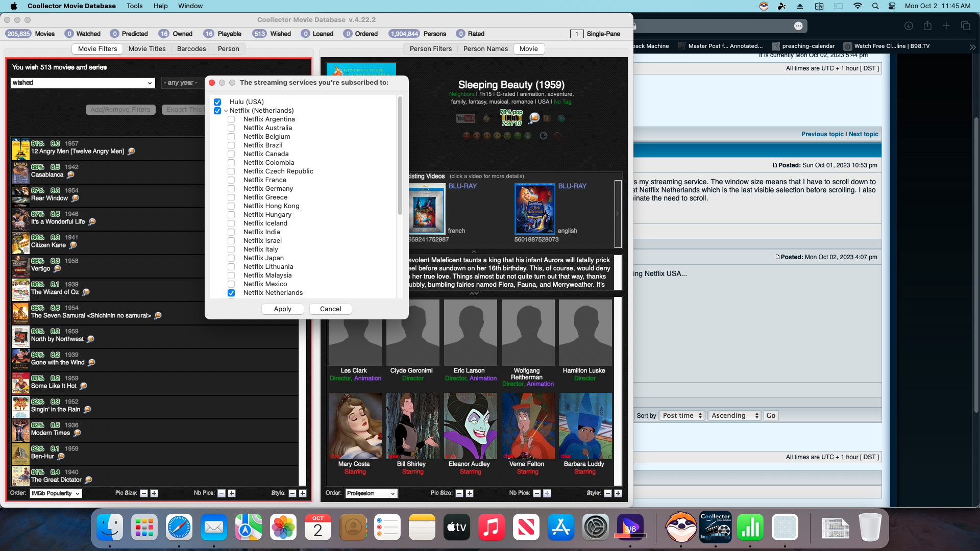This screenshot has width=980, height=551.
Task: Click the eject icon in the menu bar
Action: [x=800, y=6]
